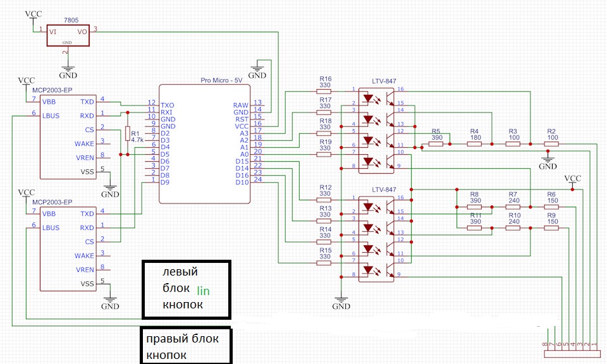Select the GND symbol under upper MCP2003-EP VSS

110,191
